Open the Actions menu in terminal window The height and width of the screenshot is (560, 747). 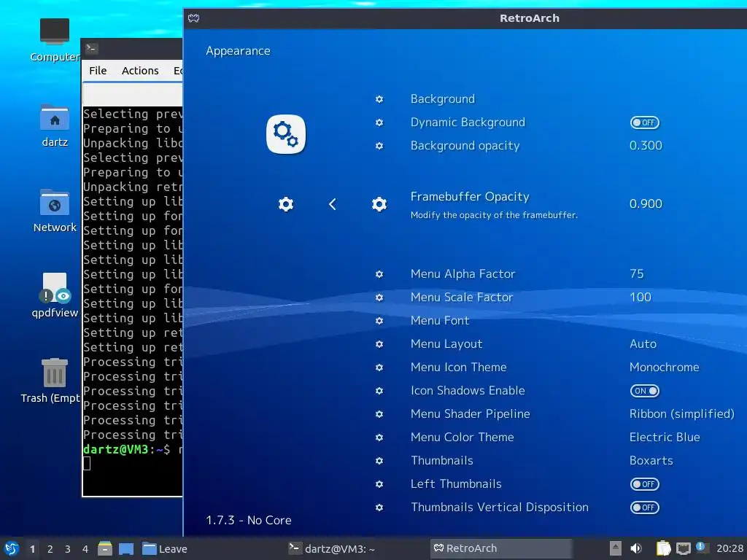click(140, 71)
